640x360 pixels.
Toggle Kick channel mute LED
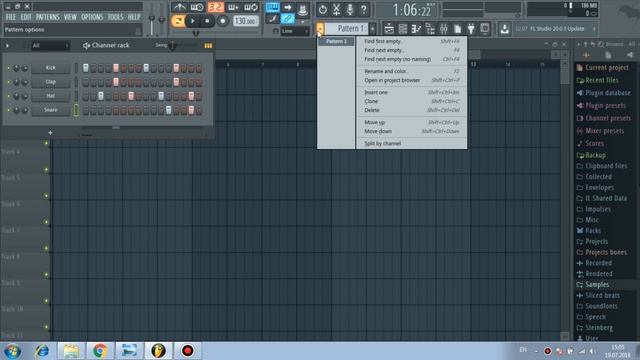click(x=8, y=68)
